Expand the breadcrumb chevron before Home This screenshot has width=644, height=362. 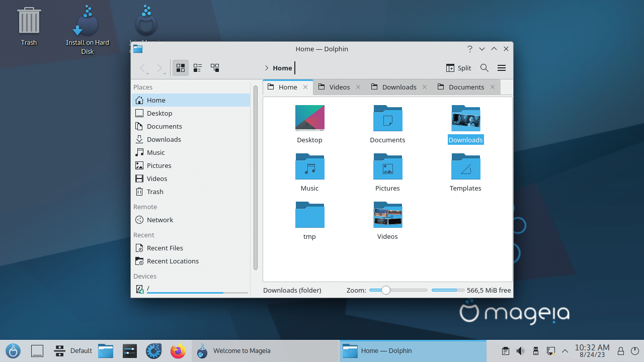click(x=266, y=68)
